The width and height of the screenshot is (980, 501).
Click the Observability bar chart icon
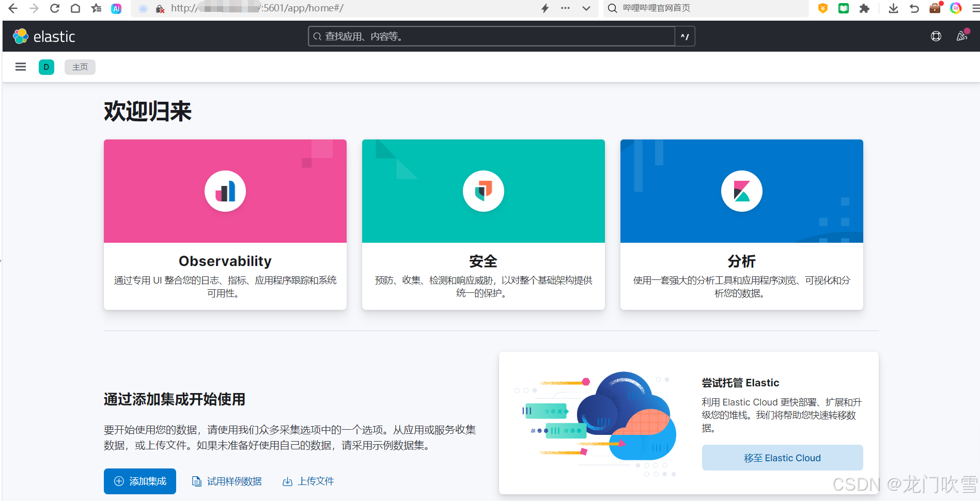point(225,191)
